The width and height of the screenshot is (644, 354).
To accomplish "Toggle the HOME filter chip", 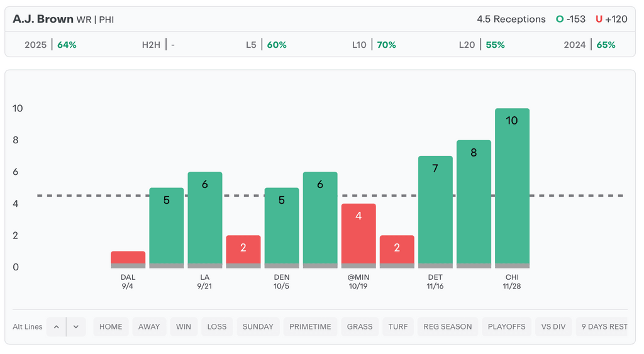I will click(x=111, y=327).
